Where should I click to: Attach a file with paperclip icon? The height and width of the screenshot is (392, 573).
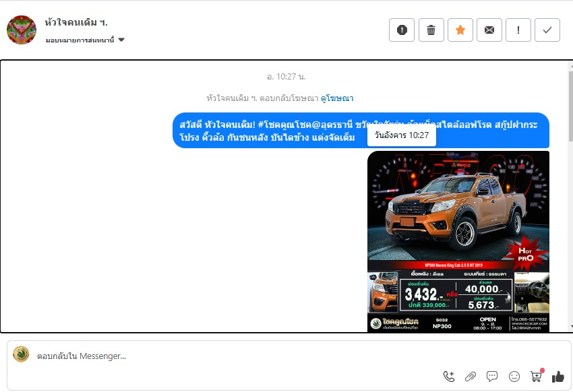tap(471, 377)
